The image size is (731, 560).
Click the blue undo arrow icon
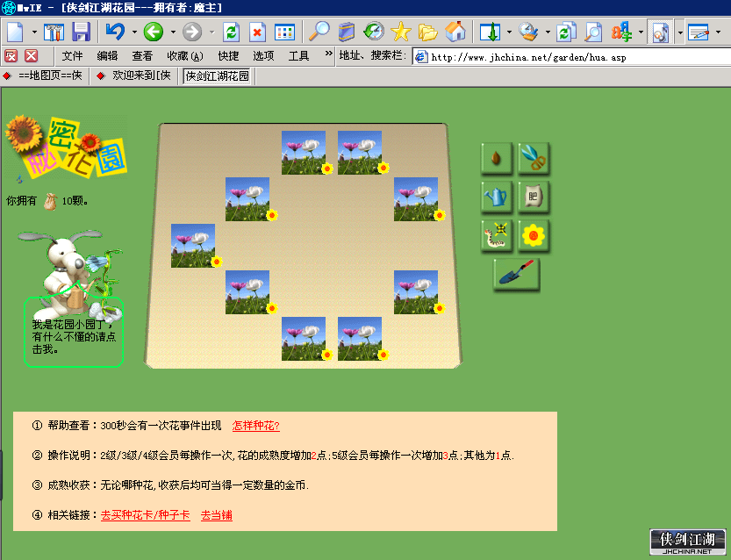[115, 32]
